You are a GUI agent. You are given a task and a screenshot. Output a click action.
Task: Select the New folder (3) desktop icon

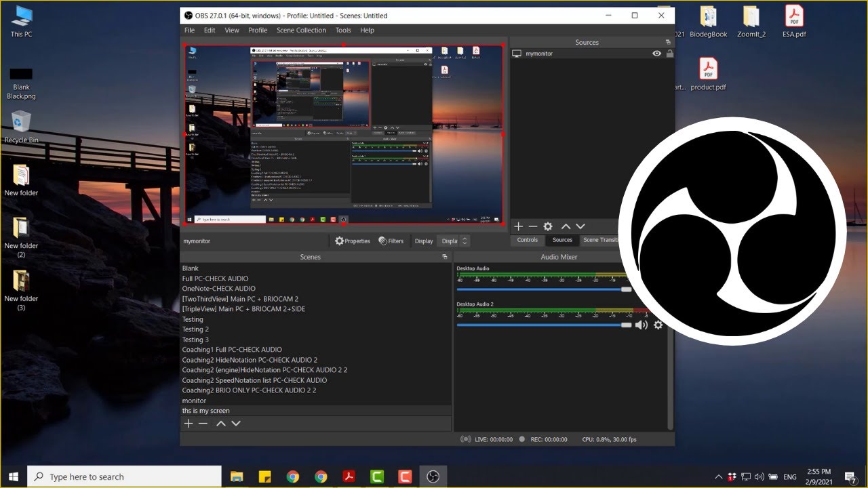(x=21, y=290)
